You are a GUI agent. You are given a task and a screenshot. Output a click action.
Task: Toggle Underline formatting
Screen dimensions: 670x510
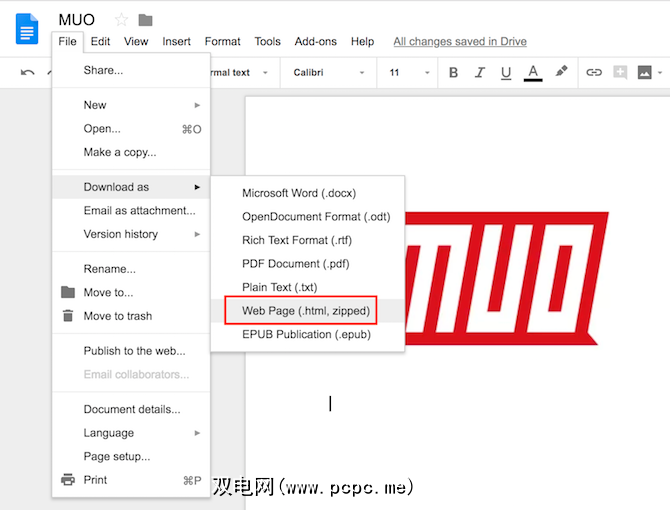point(506,73)
